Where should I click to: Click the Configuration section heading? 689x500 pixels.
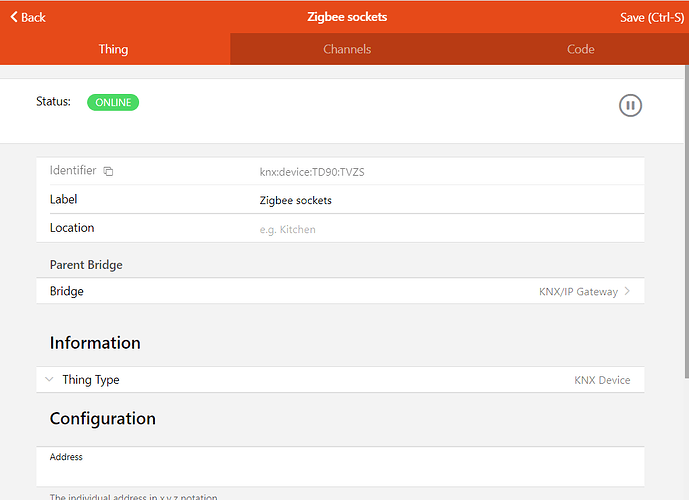(x=103, y=418)
